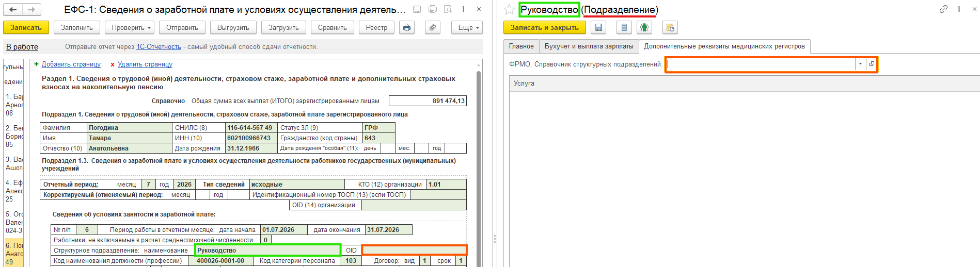Click the patronymic cell Анатольевна
This screenshot has height=267, width=980.
tap(130, 148)
